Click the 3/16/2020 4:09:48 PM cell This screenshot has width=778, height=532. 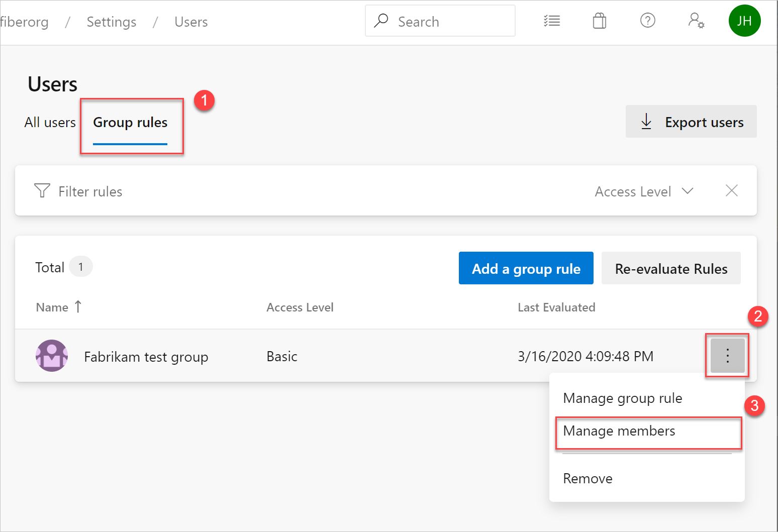[x=586, y=357]
